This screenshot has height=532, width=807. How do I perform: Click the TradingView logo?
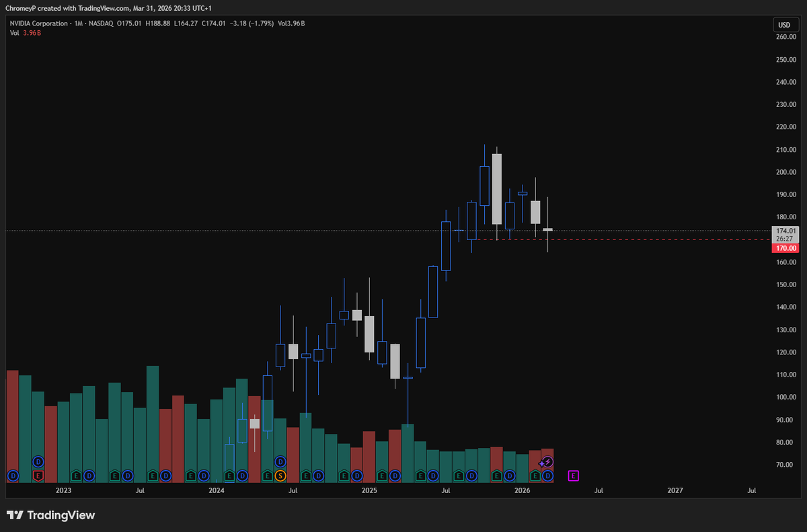tap(50, 515)
